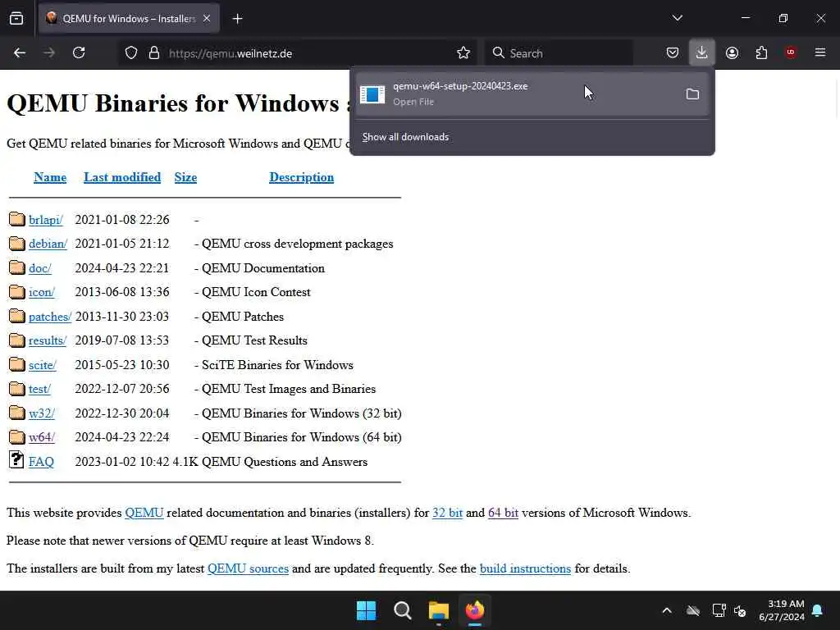Follow the 64 bit link
The height and width of the screenshot is (630, 840).
(503, 514)
